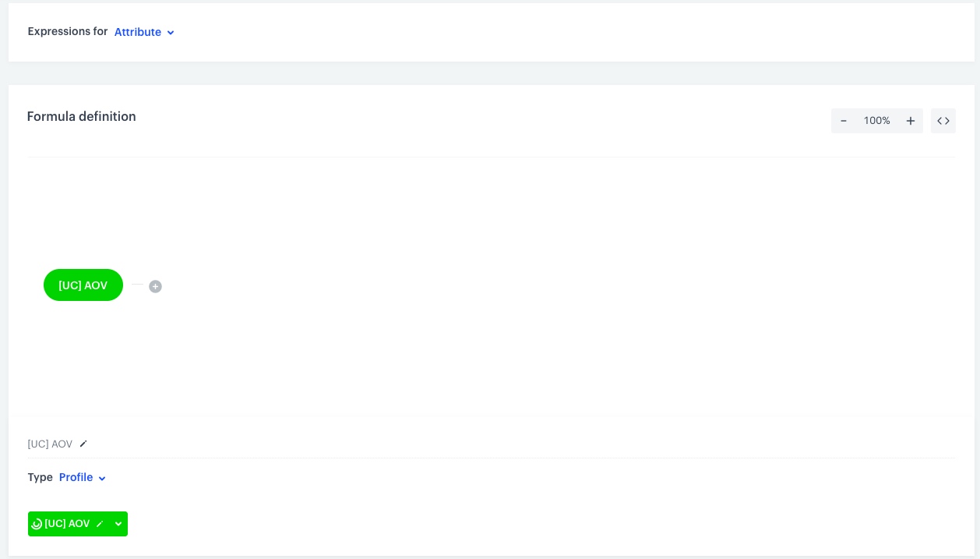
Task: Add a formula element with the circled plus
Action: point(155,286)
